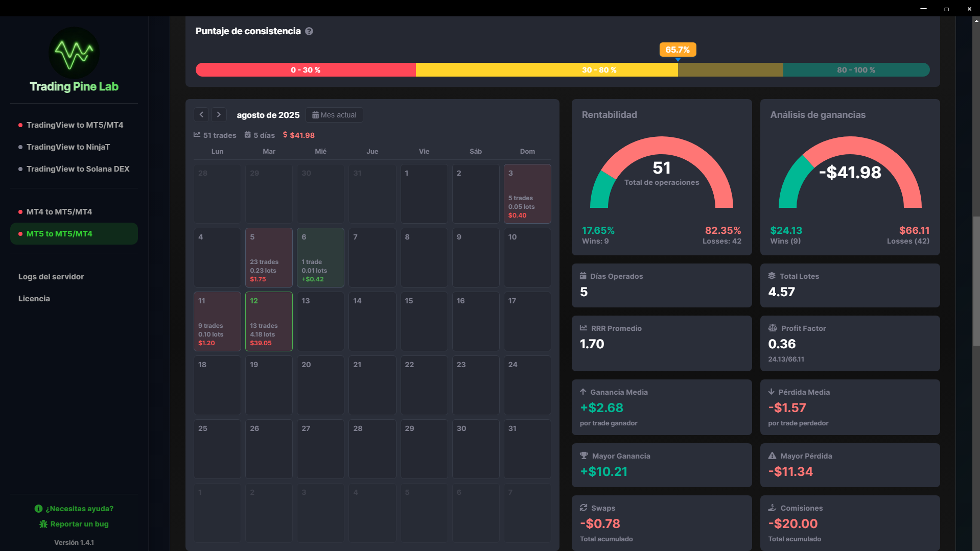The width and height of the screenshot is (980, 551).
Task: Advance to next month with right chevron
Action: click(219, 115)
